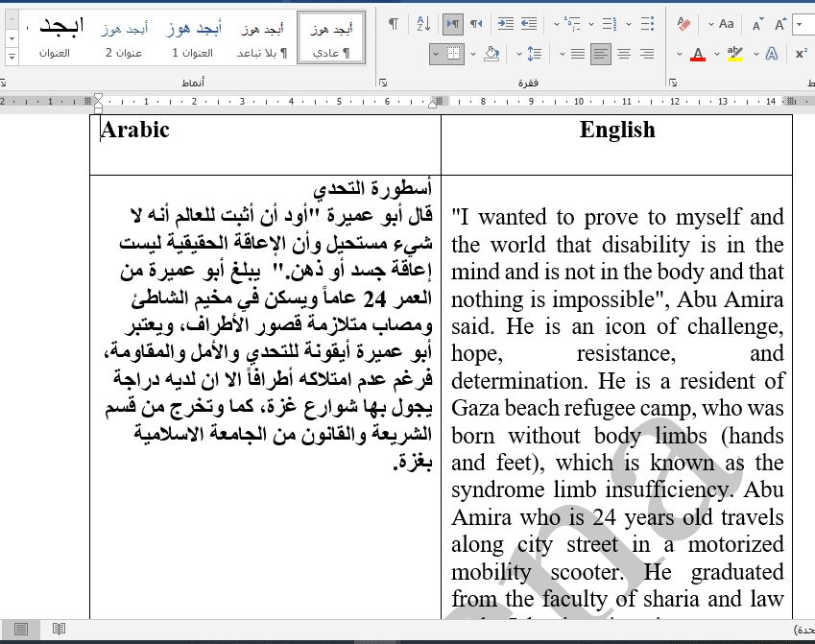
Task: Open the numbering style dropdown arrow
Action: coord(591,24)
